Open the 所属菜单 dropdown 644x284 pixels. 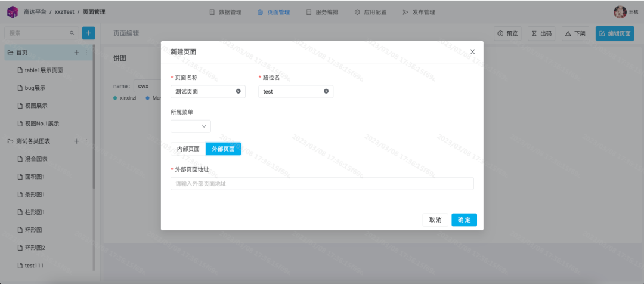[x=191, y=126]
